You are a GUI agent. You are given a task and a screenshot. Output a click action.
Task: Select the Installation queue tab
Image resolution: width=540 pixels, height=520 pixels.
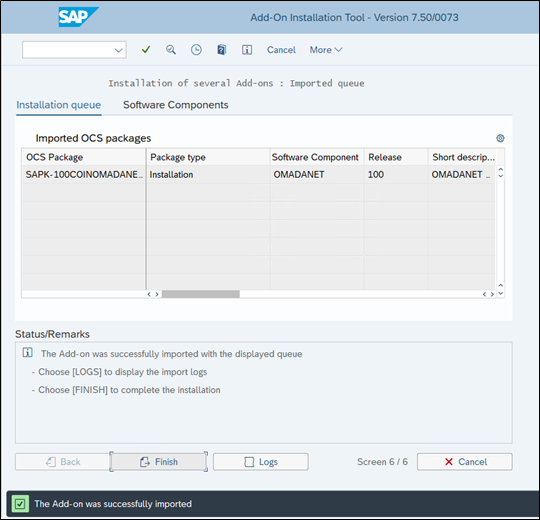click(59, 105)
